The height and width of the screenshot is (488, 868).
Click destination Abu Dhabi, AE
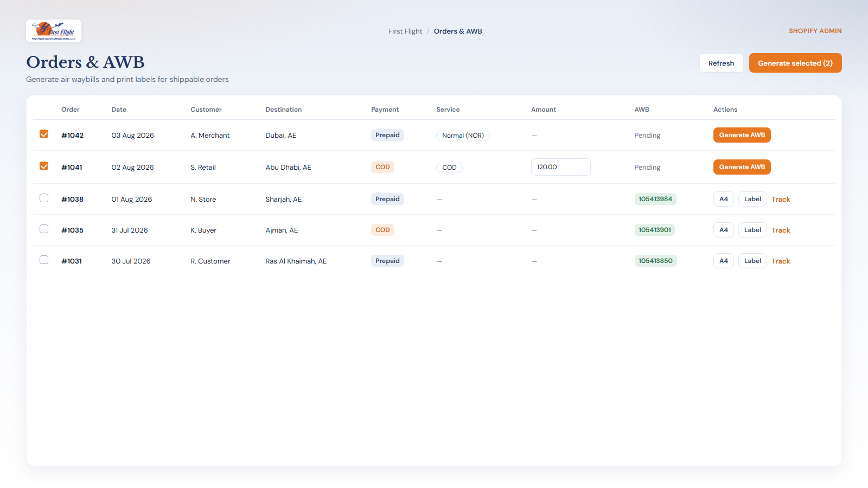coord(288,168)
